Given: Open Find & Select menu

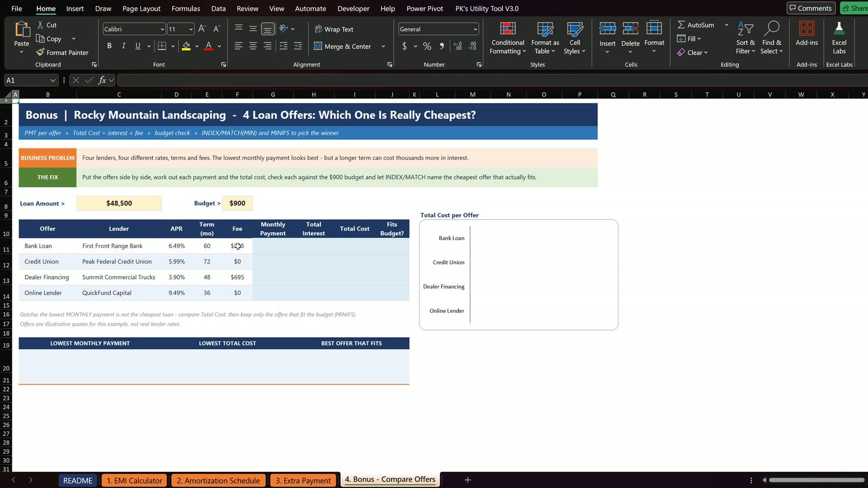Looking at the screenshot, I should point(772,38).
